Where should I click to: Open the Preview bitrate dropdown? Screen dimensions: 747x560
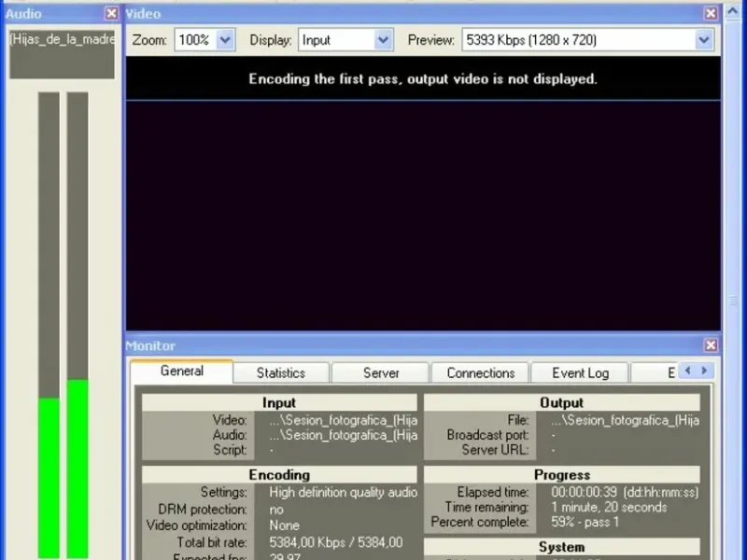704,40
